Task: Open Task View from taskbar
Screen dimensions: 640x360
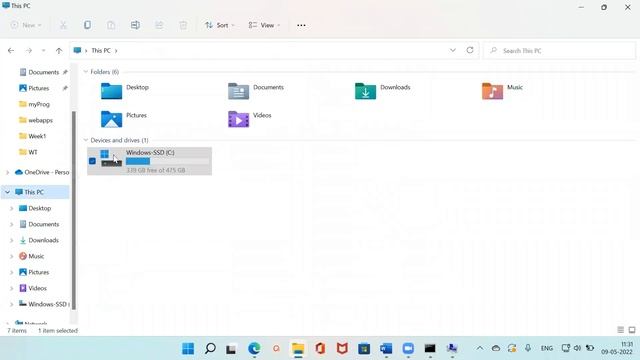Action: (231, 349)
